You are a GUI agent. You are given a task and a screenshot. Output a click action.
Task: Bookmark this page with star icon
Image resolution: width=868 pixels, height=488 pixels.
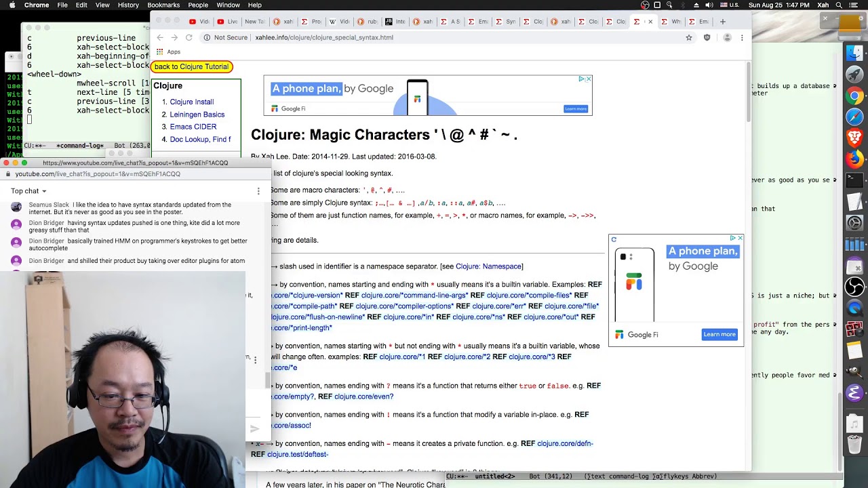tap(689, 37)
